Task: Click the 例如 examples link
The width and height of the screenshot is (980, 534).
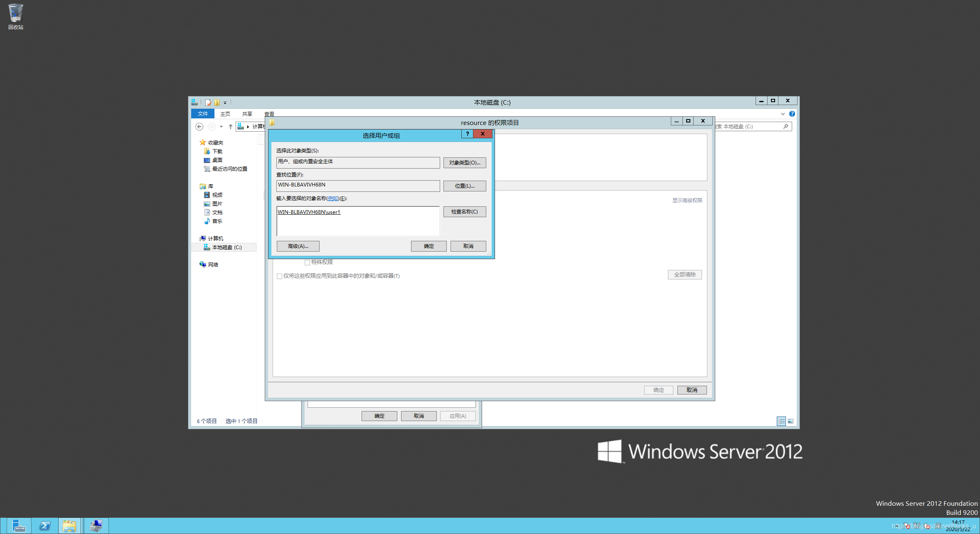Action: [332, 198]
